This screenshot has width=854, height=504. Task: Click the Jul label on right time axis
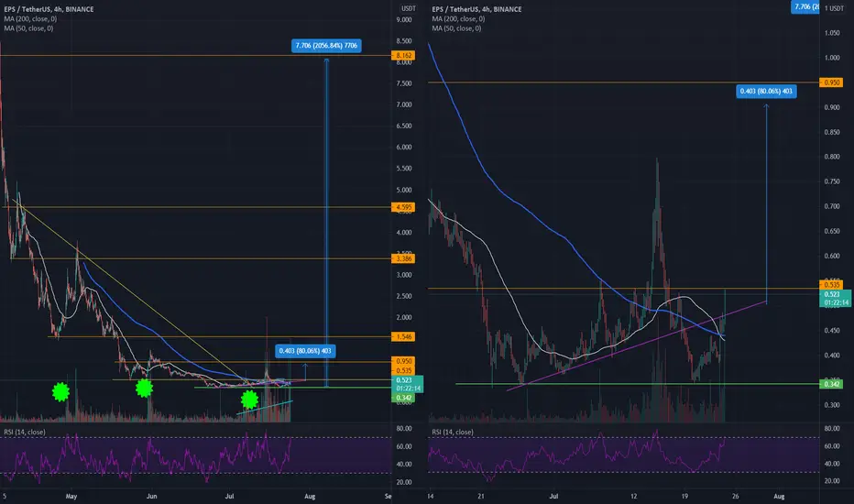point(553,497)
